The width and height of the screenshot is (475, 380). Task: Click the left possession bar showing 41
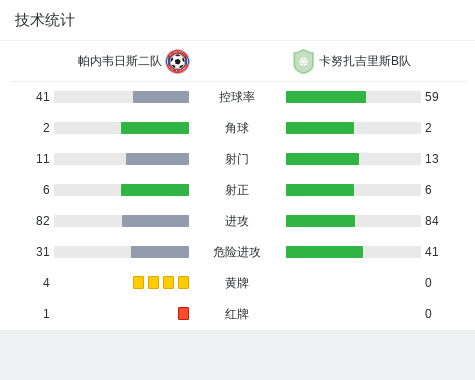(x=121, y=97)
